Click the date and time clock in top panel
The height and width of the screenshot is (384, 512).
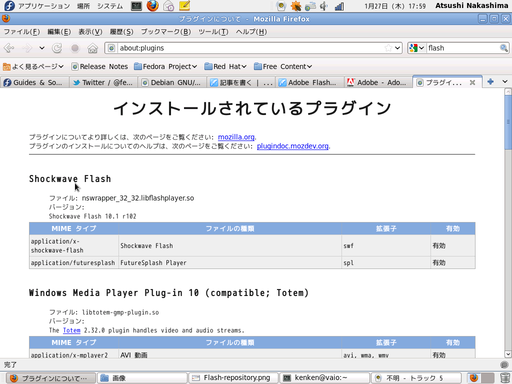coord(395,6)
